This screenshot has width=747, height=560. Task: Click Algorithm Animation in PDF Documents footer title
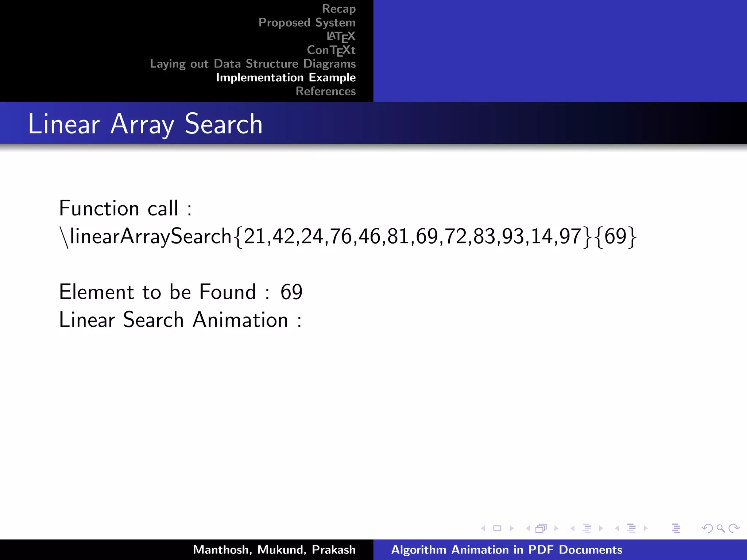coord(507,550)
